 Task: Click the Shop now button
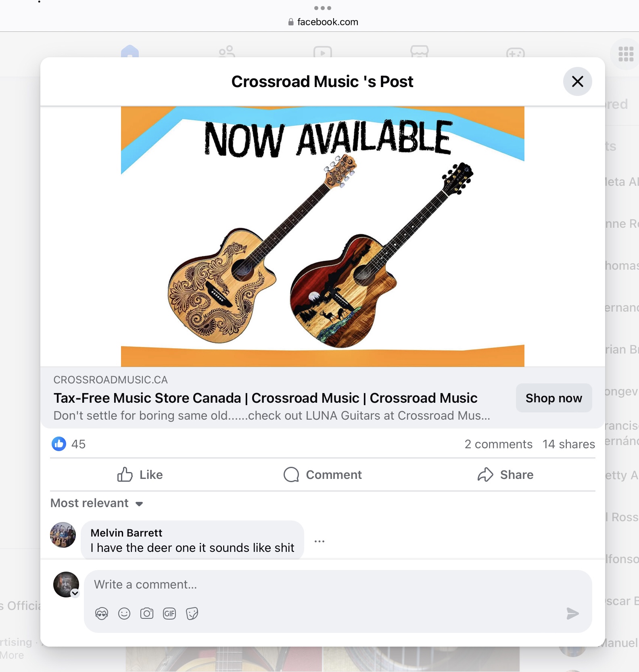tap(554, 398)
